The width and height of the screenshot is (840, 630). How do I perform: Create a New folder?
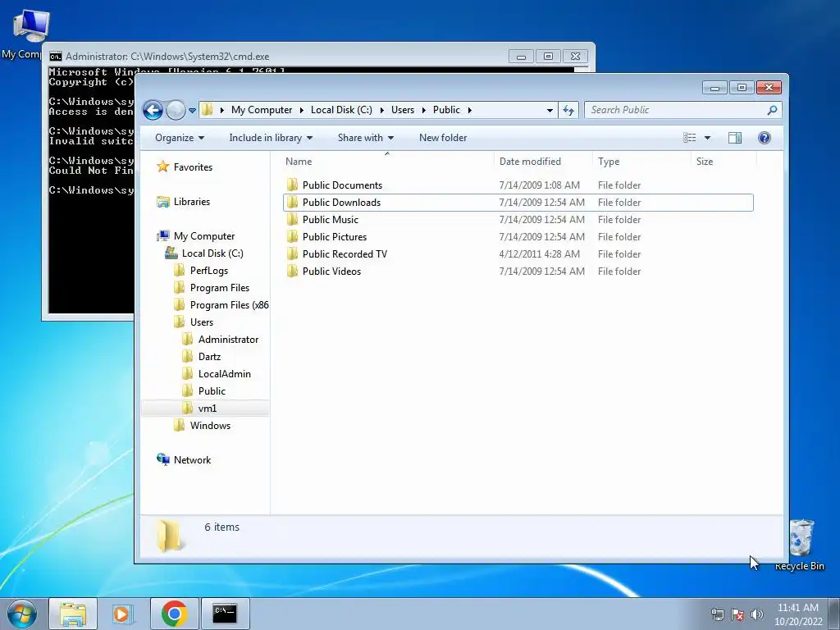[x=443, y=138]
